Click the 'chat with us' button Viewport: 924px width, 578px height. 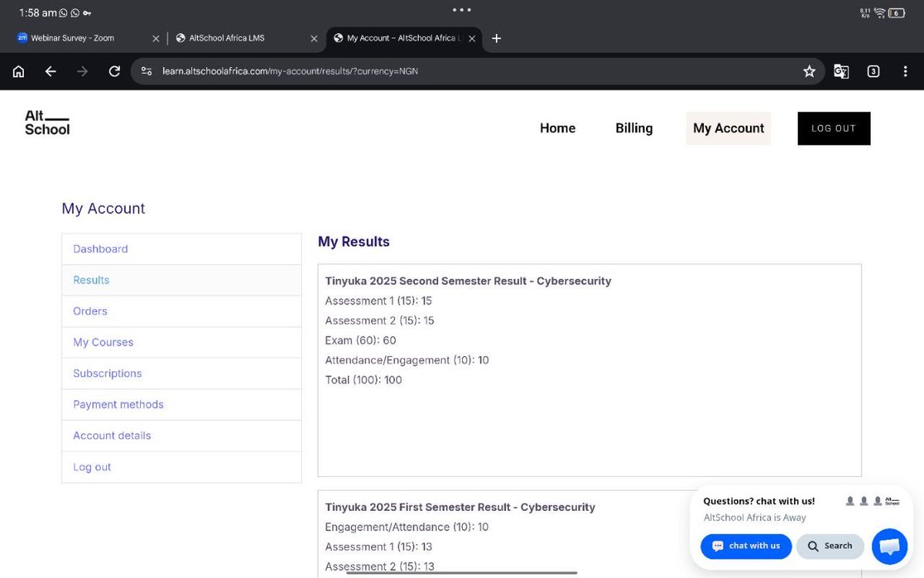tap(746, 546)
